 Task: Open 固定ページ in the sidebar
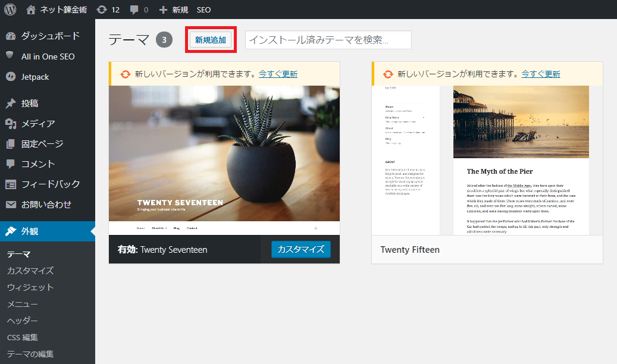coord(42,144)
